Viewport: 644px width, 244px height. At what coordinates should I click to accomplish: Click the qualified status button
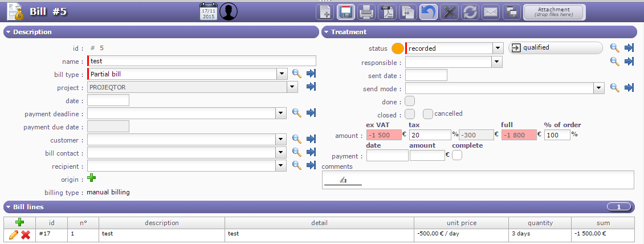pos(555,48)
